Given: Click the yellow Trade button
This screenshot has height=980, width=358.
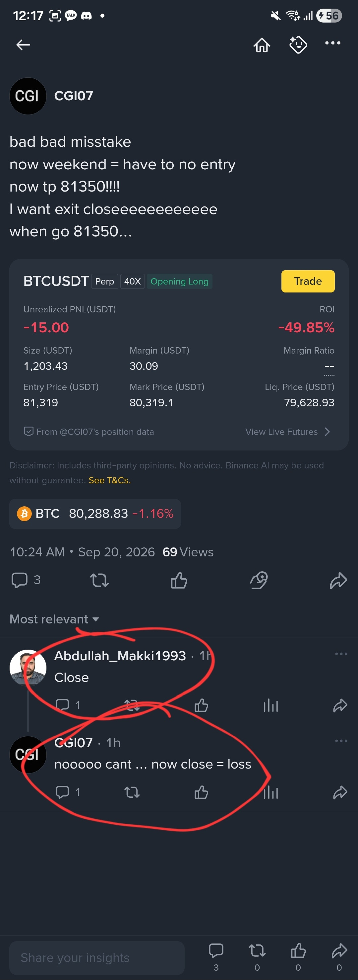Looking at the screenshot, I should coord(308,281).
